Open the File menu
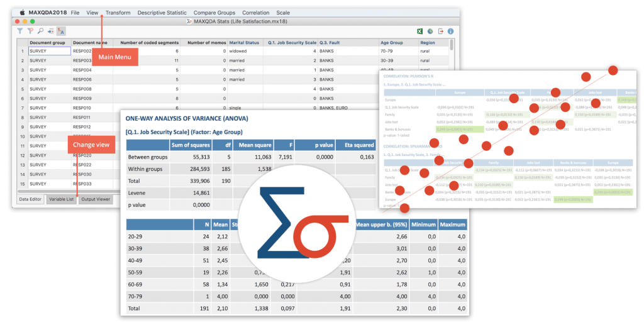 [75, 13]
